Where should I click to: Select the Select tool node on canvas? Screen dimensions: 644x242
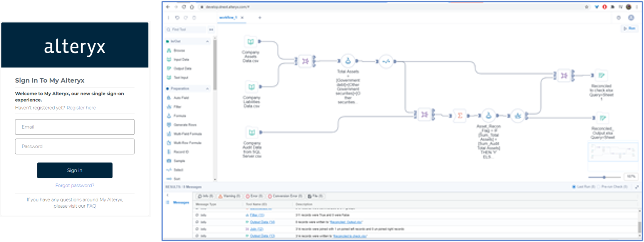click(x=386, y=61)
